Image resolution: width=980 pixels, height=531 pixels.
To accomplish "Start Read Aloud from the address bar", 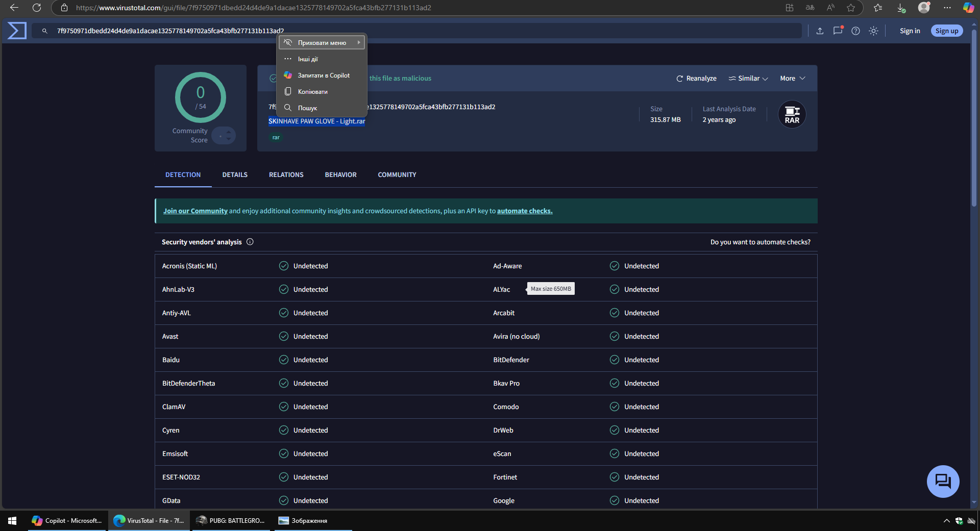I will (x=830, y=8).
